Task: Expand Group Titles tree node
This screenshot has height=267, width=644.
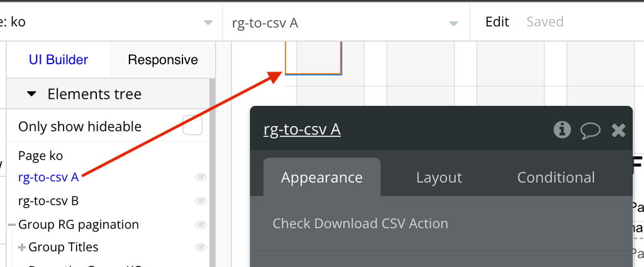Action: pyautogui.click(x=22, y=247)
